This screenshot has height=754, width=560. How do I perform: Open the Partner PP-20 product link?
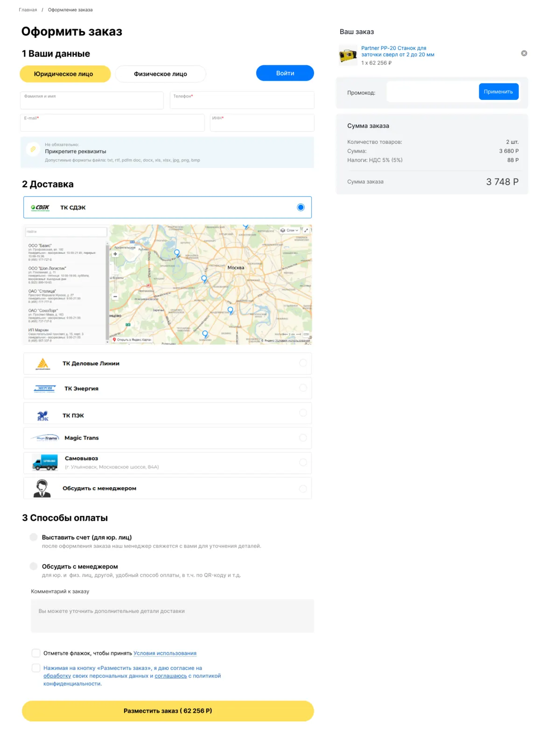(x=398, y=51)
